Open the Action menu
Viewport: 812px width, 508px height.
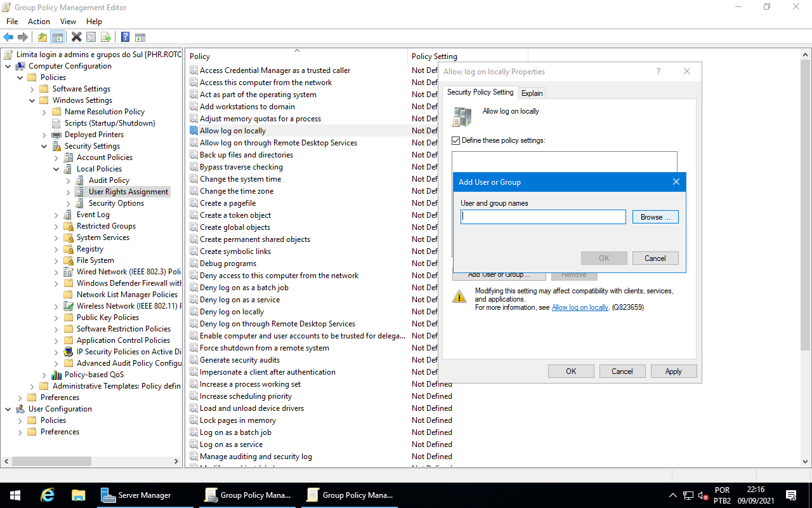[39, 22]
